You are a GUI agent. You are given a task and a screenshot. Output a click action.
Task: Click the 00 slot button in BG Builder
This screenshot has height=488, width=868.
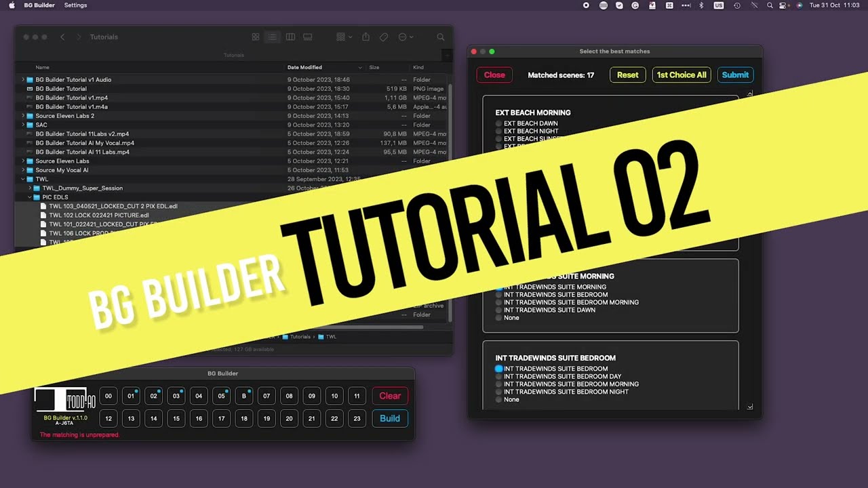pyautogui.click(x=108, y=396)
